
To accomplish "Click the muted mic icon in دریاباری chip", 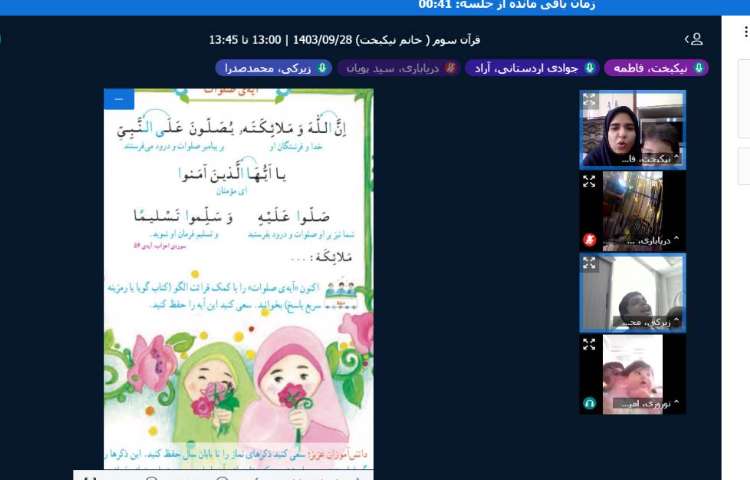I will click(451, 68).
